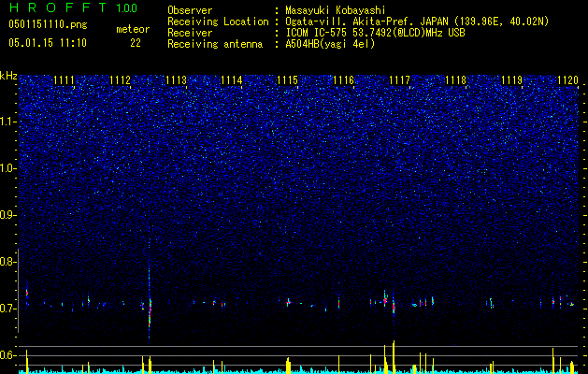Select the Ogata-vill. Akita-Pref. JAPAN location text
588x374 pixels.
417,22
